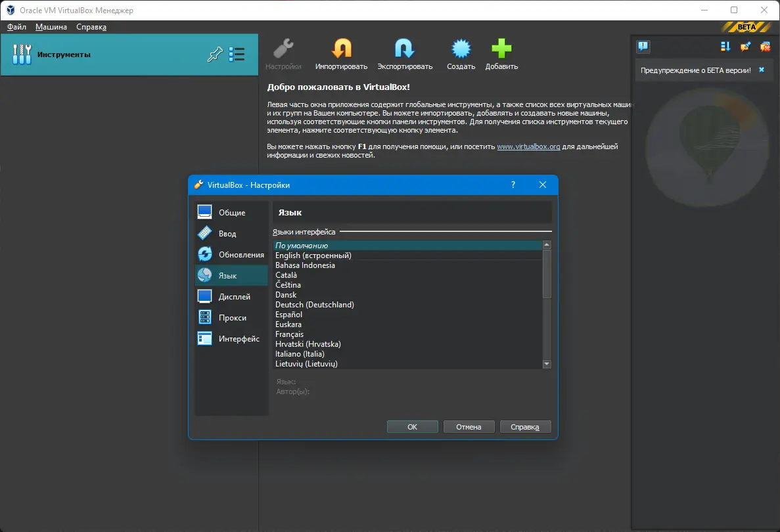Open Интерфейс settings category
Viewport: 780px width, 532px height.
pyautogui.click(x=231, y=339)
